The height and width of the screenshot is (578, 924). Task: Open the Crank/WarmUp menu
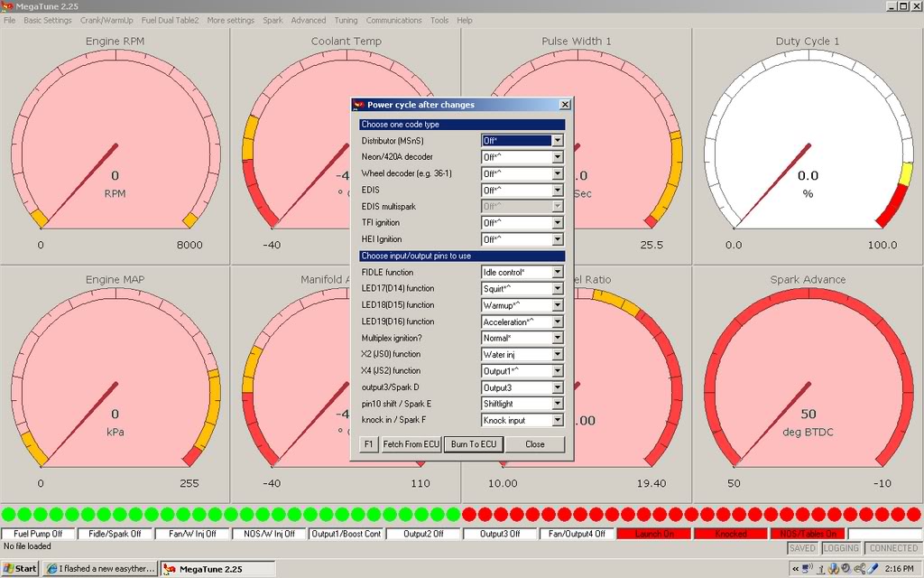pyautogui.click(x=106, y=20)
